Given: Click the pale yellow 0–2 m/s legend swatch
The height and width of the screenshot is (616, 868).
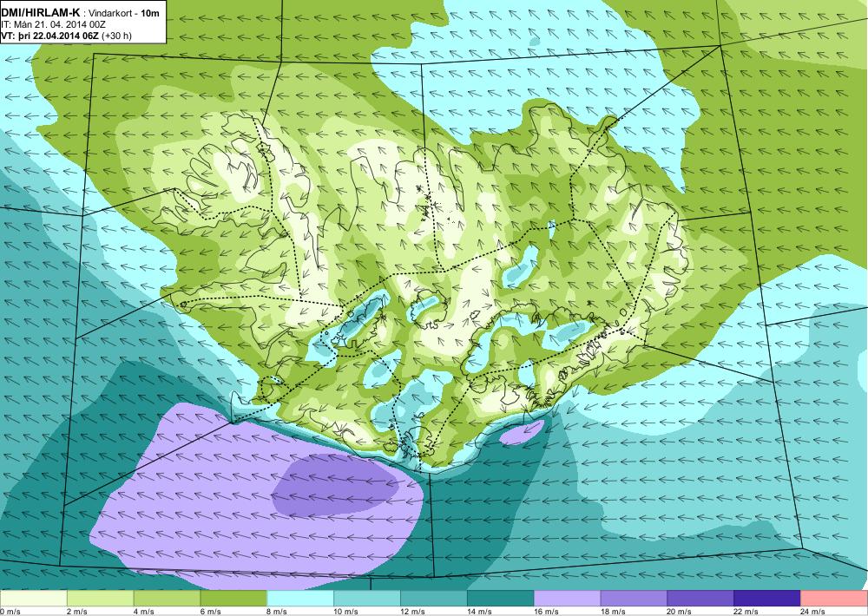Looking at the screenshot, I should click(33, 599).
